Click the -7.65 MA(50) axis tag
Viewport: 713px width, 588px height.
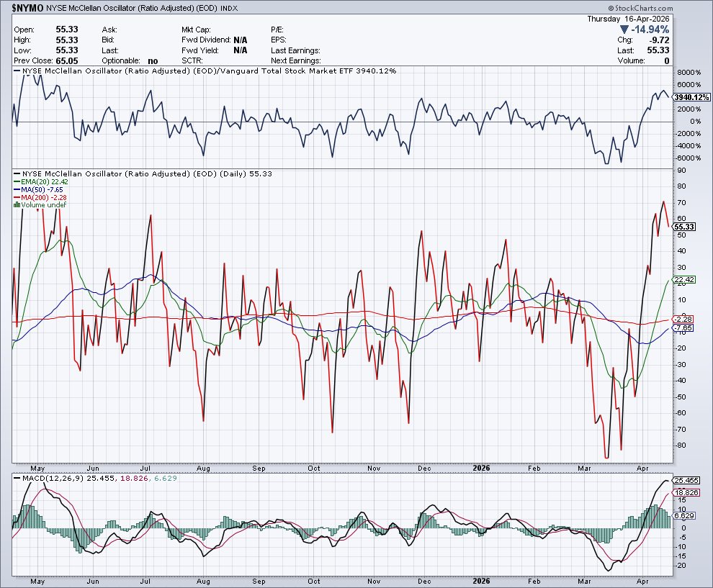[x=683, y=327]
